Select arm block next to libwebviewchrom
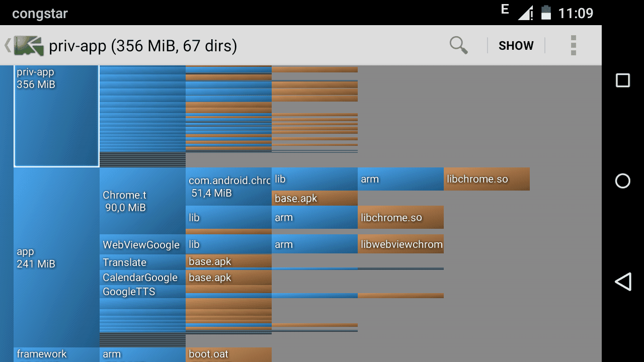The height and width of the screenshot is (362, 644). tap(314, 244)
